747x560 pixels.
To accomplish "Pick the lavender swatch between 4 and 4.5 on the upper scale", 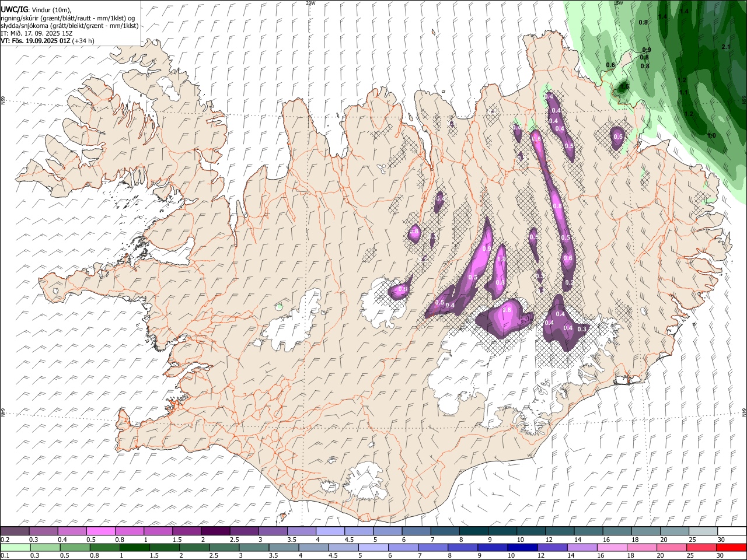I will click(330, 531).
